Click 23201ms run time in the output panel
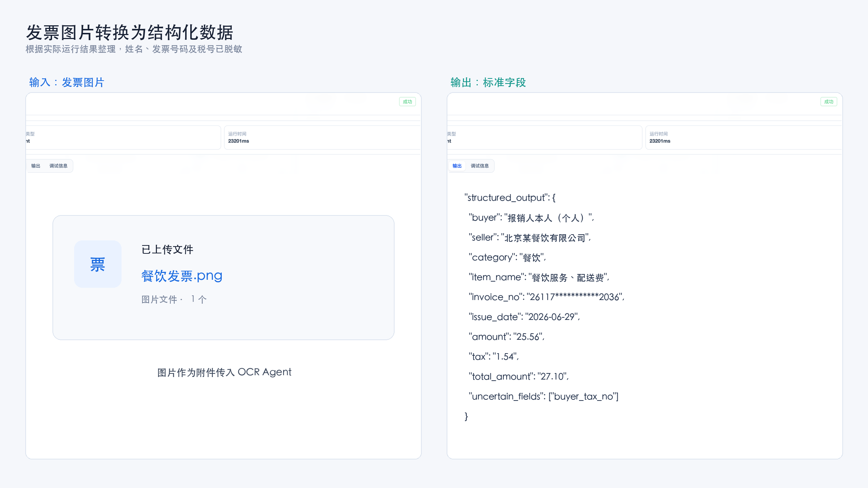 tap(660, 141)
